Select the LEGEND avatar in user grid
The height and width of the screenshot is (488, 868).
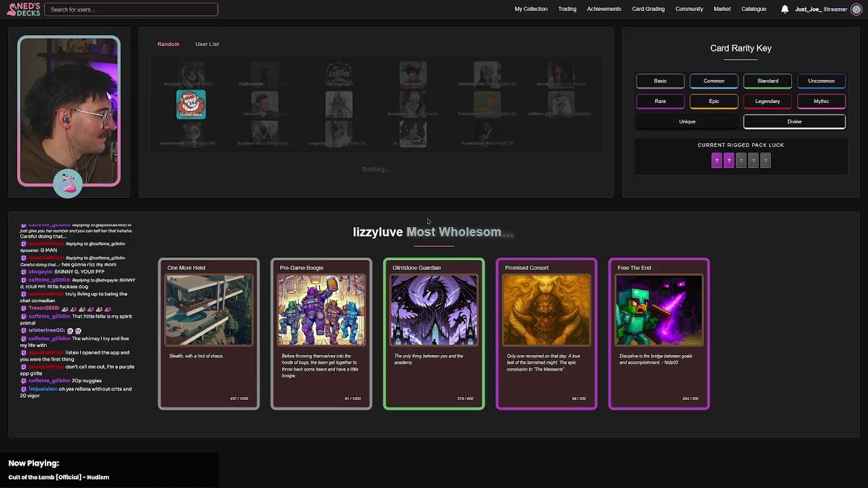pos(338,73)
